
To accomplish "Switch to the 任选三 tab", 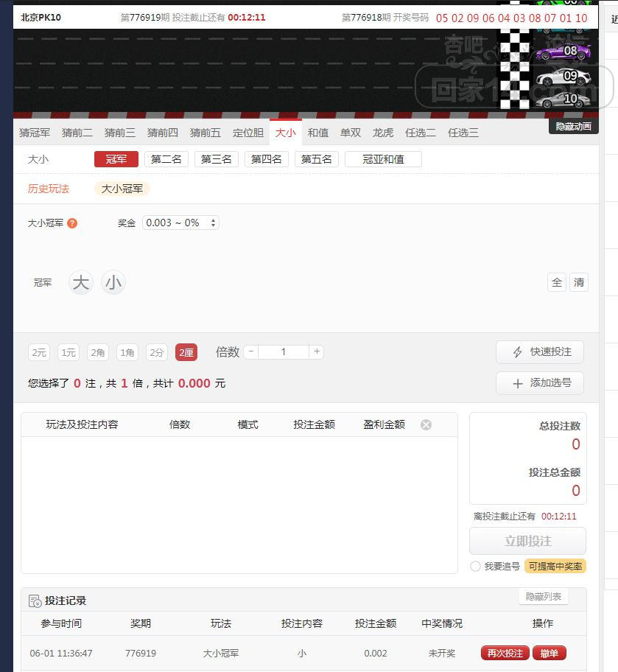I will 463,133.
